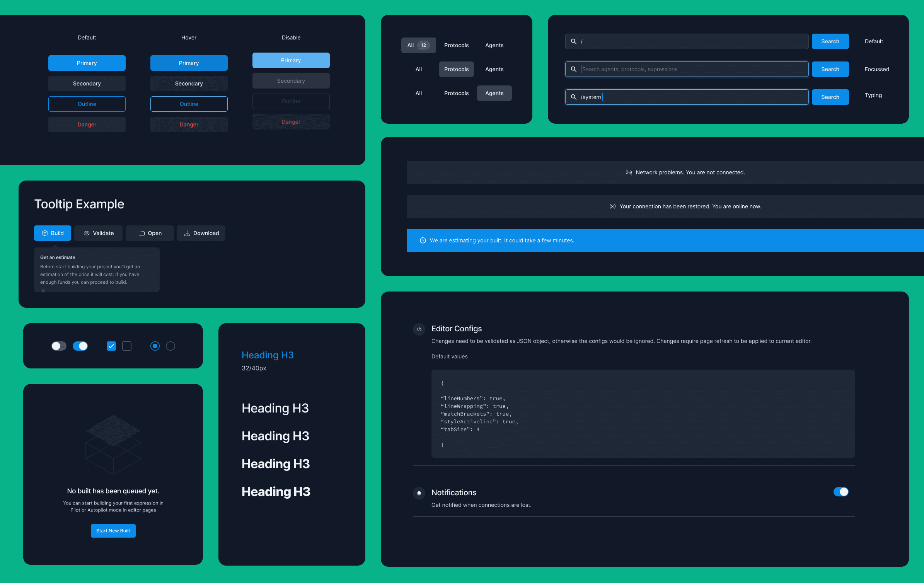The image size is (924, 583).
Task: Click the folder icon on Open button
Action: pyautogui.click(x=141, y=233)
